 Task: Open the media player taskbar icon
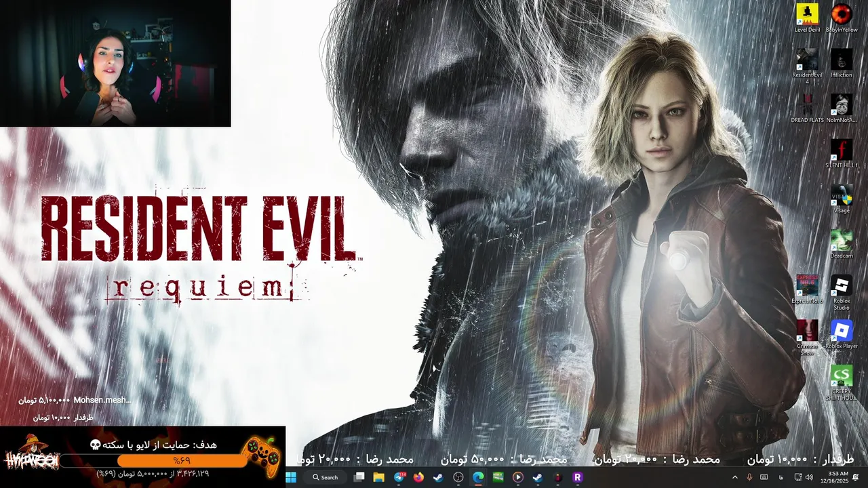pos(518,477)
